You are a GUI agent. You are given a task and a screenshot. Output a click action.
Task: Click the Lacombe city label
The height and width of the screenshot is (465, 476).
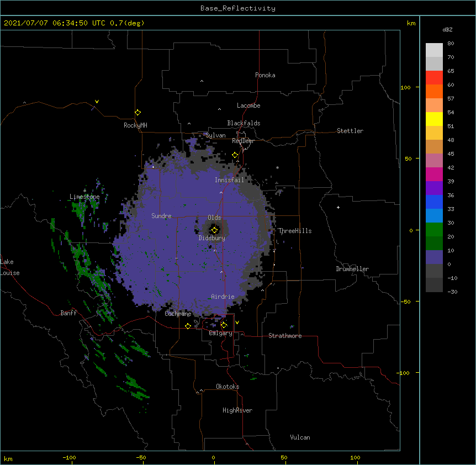click(x=248, y=105)
